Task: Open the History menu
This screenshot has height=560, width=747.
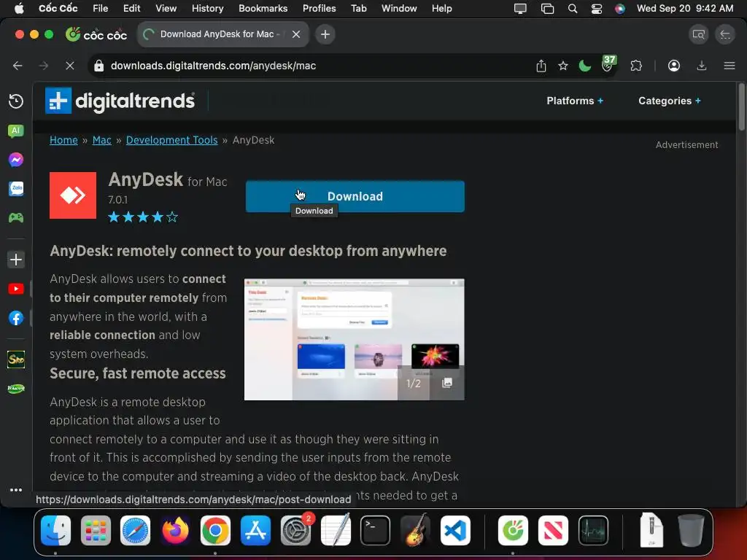Action: pos(207,8)
